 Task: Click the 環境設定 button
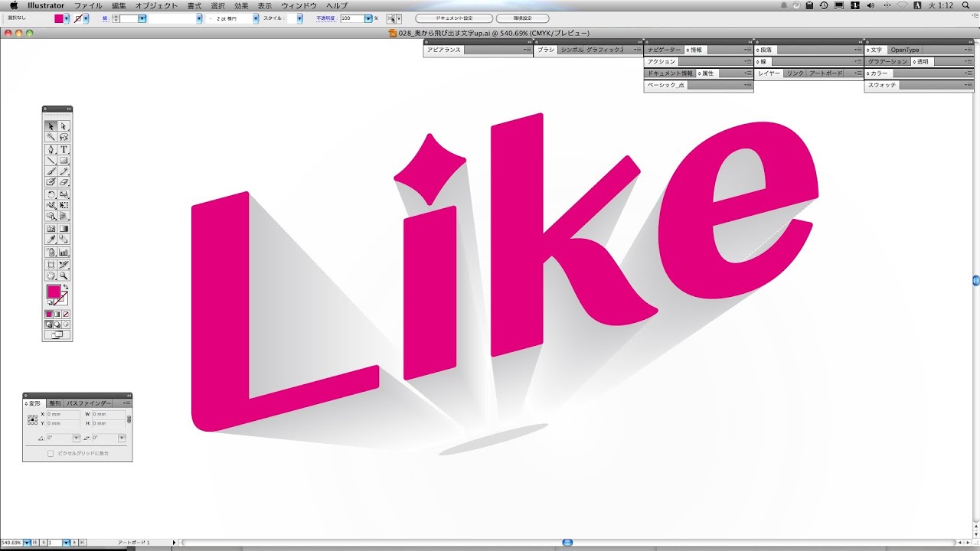coord(522,18)
